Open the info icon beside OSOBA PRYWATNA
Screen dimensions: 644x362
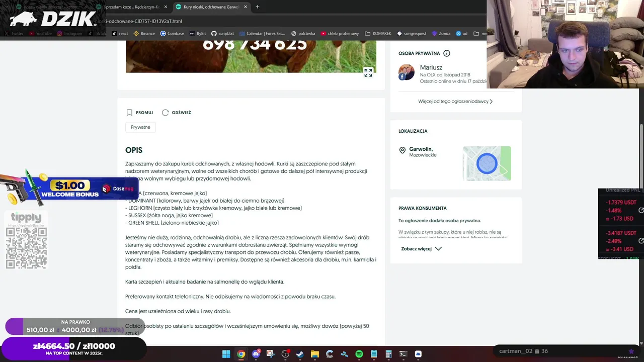446,53
